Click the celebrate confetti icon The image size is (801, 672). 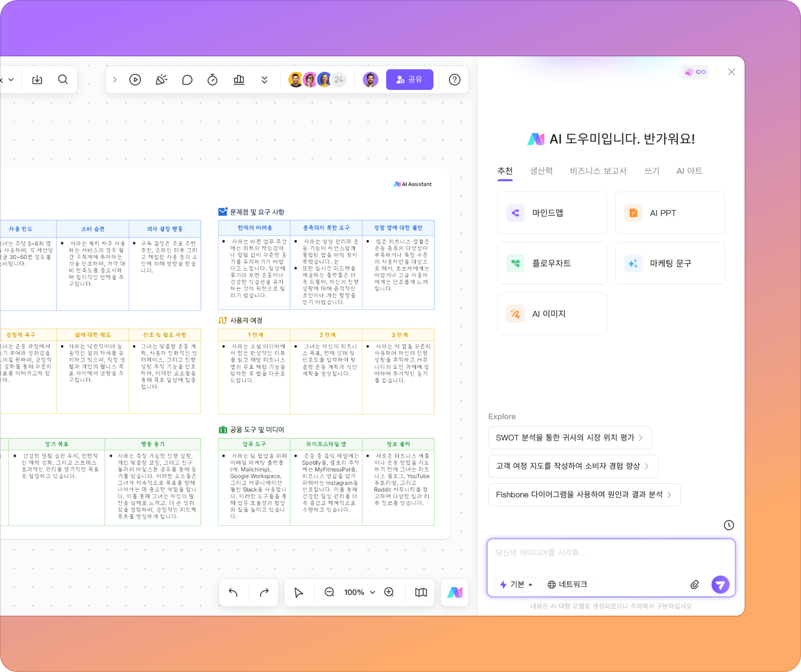pos(161,80)
